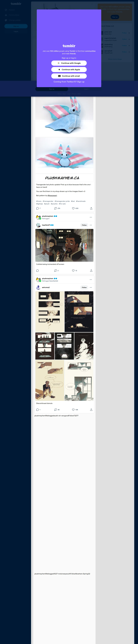Open the #plushie tag
The width and height of the screenshot is (138, 644).
(x=54, y=204)
